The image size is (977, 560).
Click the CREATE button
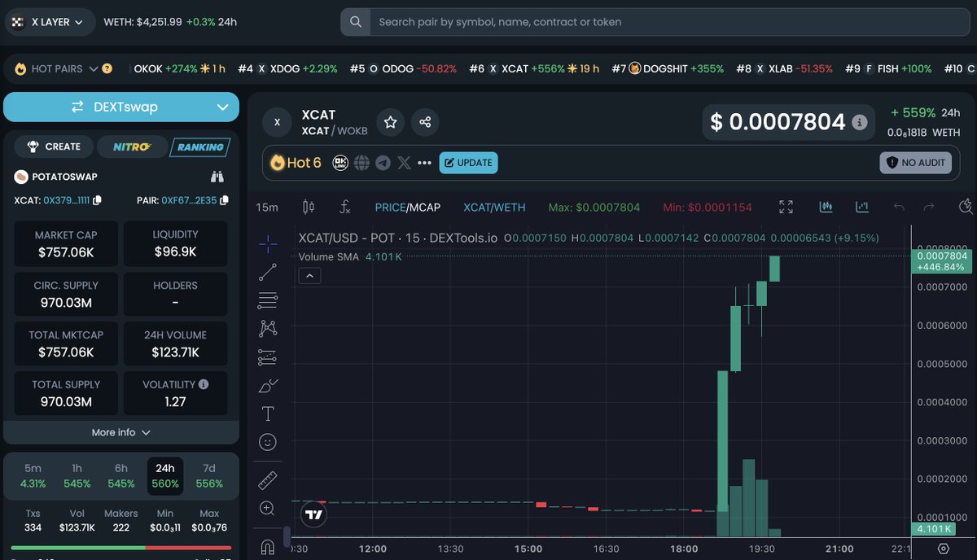(55, 147)
